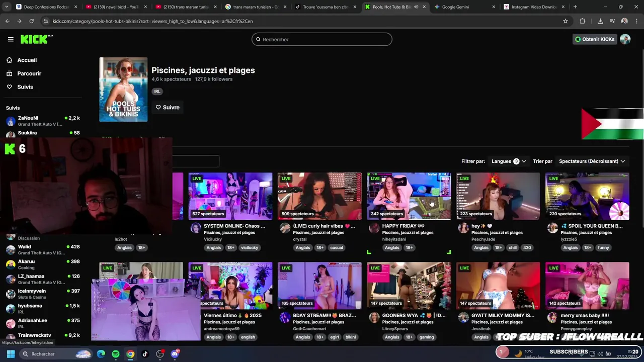Click the Vicilucky streamer avatar

tap(196, 228)
